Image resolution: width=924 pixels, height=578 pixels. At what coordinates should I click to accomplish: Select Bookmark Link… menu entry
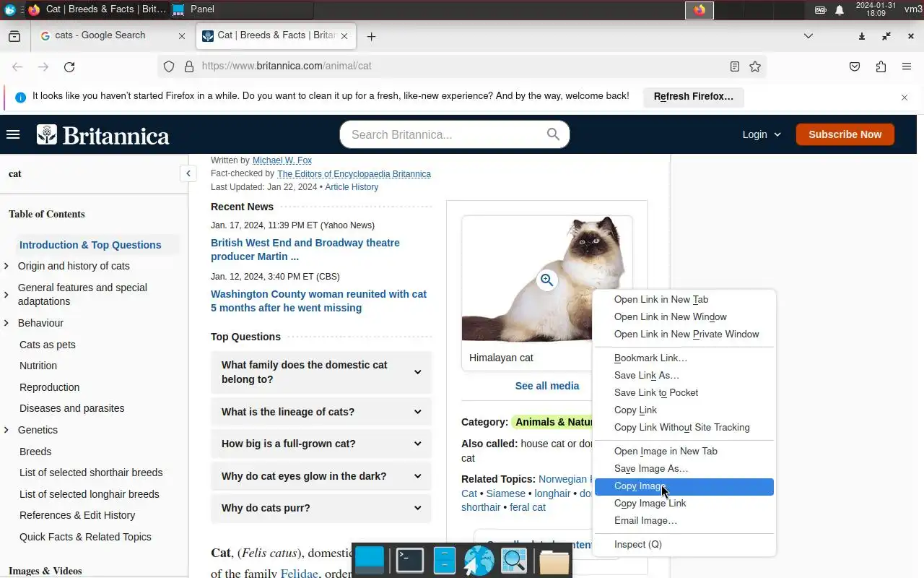684,358
